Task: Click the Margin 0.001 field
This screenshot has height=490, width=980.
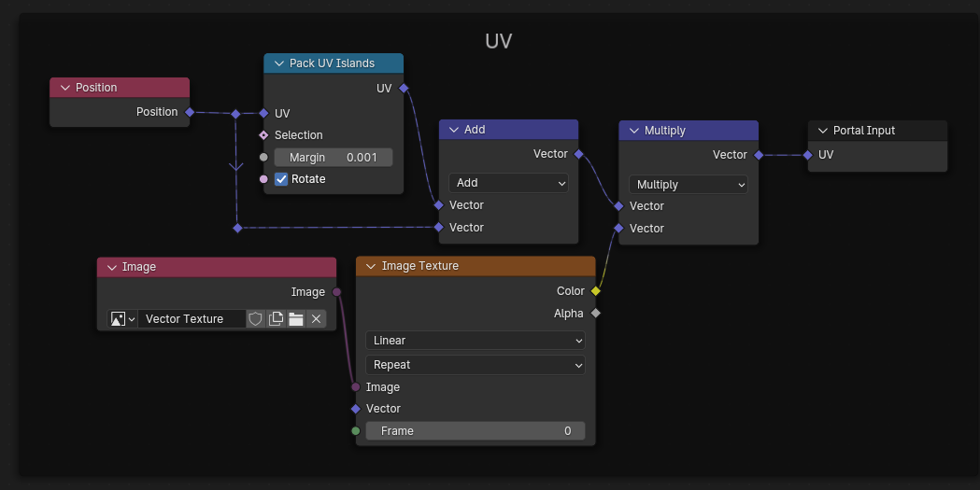Action: pyautogui.click(x=334, y=158)
